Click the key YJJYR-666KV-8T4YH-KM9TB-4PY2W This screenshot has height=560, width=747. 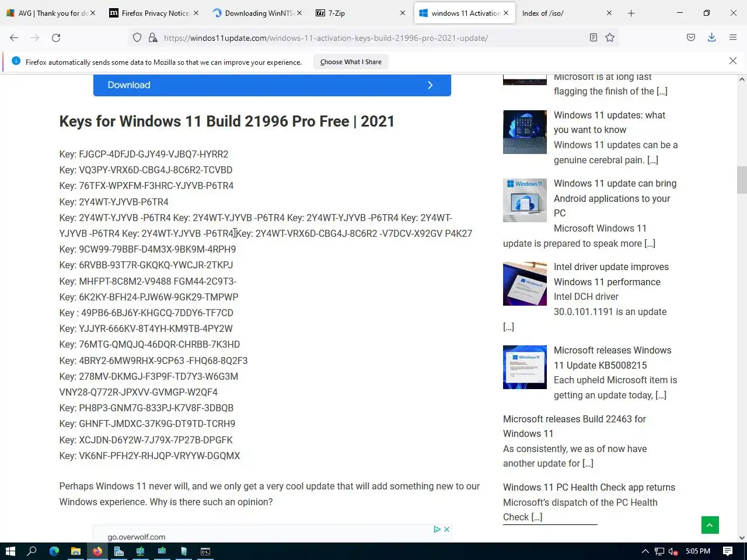[x=156, y=329]
